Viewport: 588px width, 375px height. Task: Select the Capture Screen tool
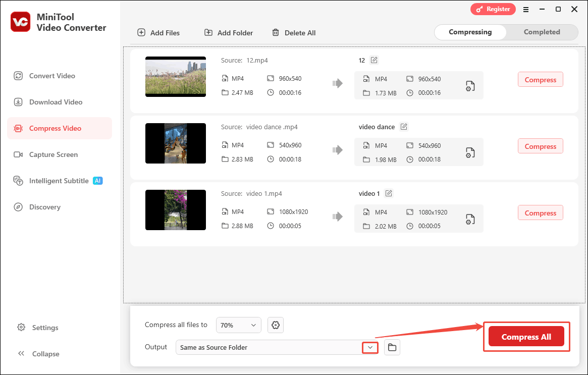click(x=18, y=154)
